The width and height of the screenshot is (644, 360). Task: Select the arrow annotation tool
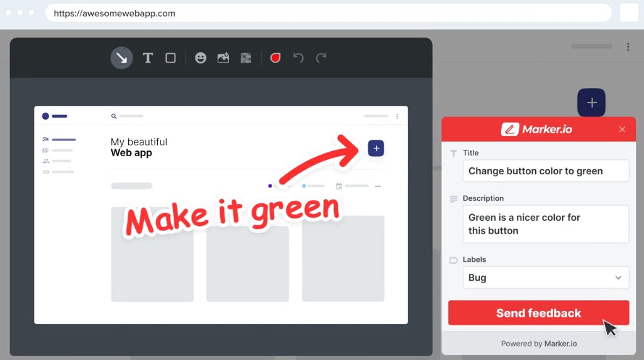coord(121,58)
